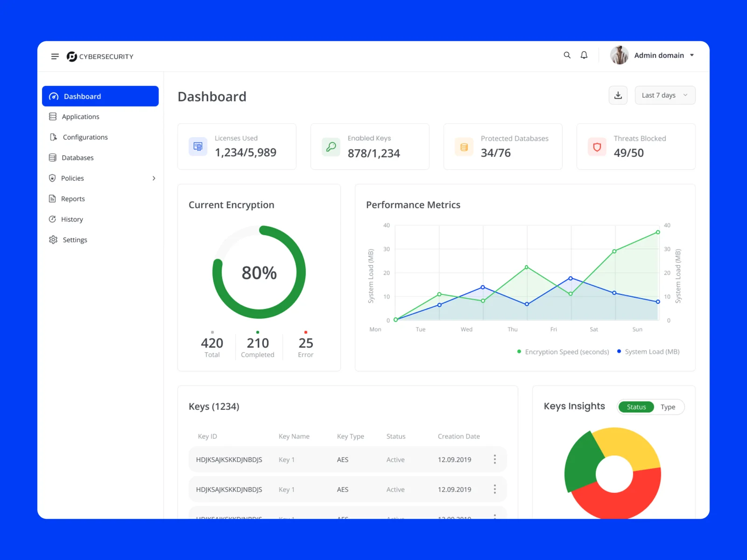
Task: Open Settings from the sidebar
Action: click(x=75, y=240)
